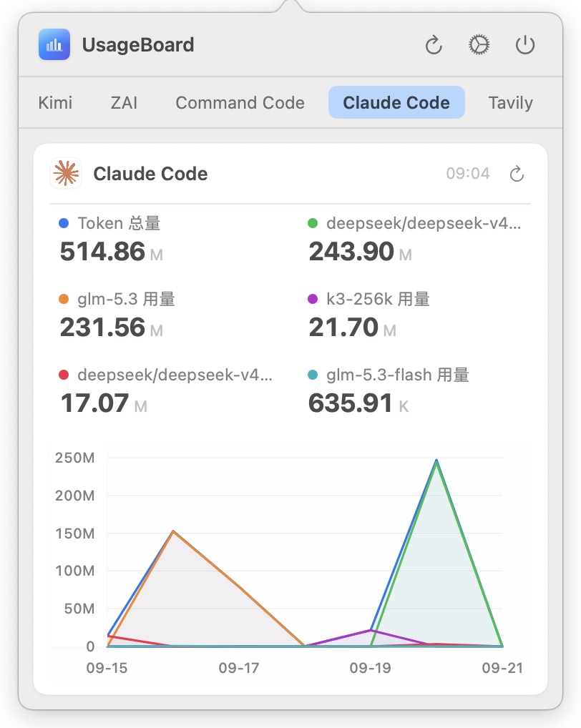Click the 200M y-axis label
The image size is (581, 728).
(75, 496)
